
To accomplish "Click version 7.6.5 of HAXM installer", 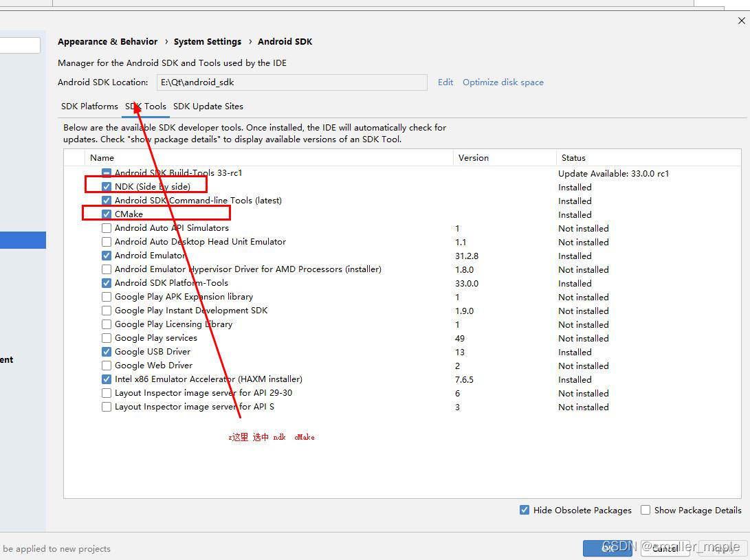I will (465, 380).
